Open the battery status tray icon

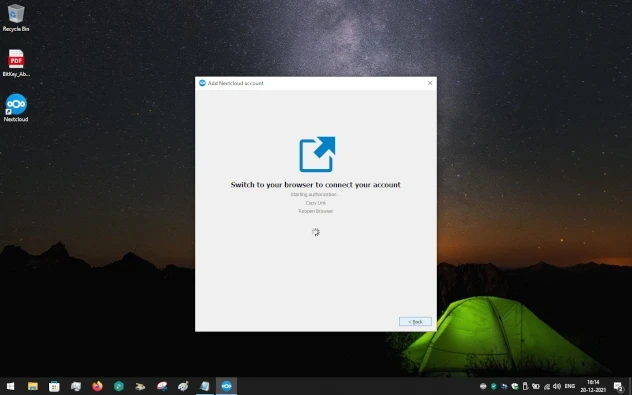(536, 386)
